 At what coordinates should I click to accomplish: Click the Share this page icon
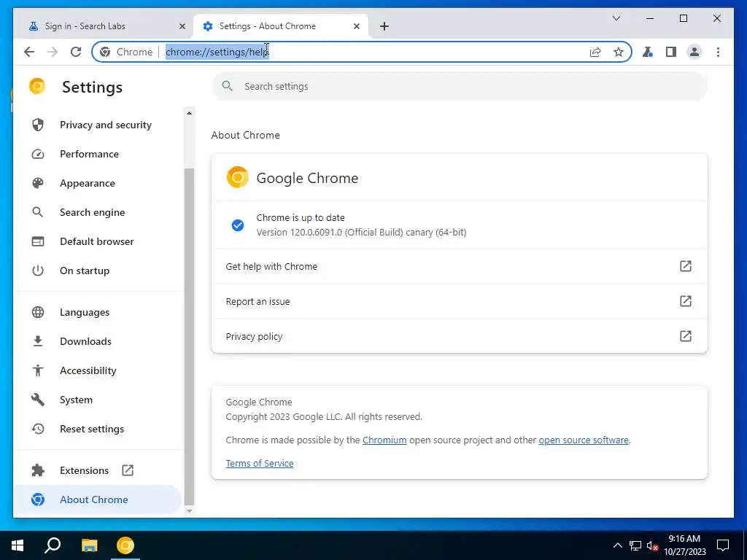595,52
